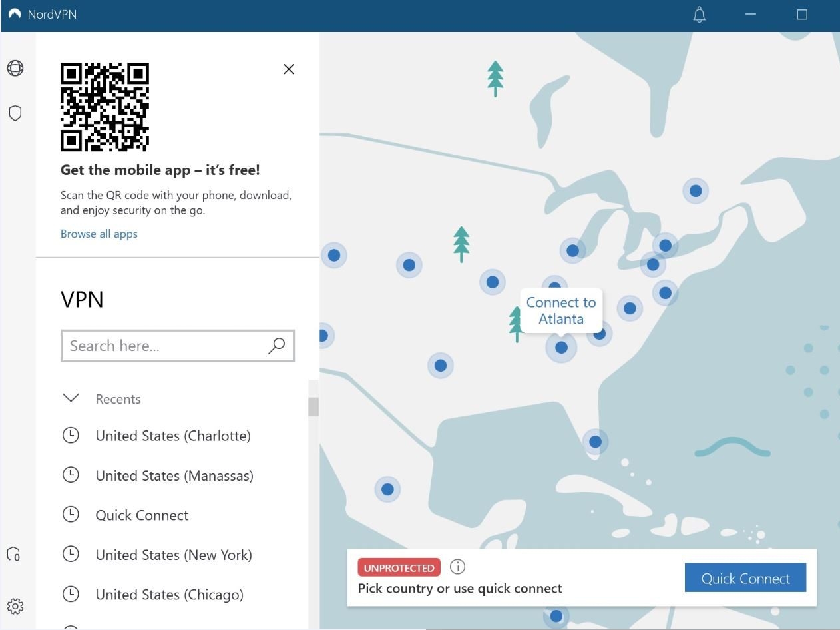Click the shield with counter sidebar icon
The image size is (840, 630).
coord(14,554)
